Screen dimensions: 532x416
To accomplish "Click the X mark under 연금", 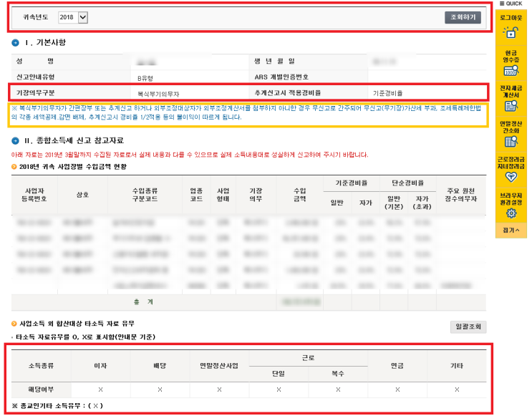I will pos(397,390).
